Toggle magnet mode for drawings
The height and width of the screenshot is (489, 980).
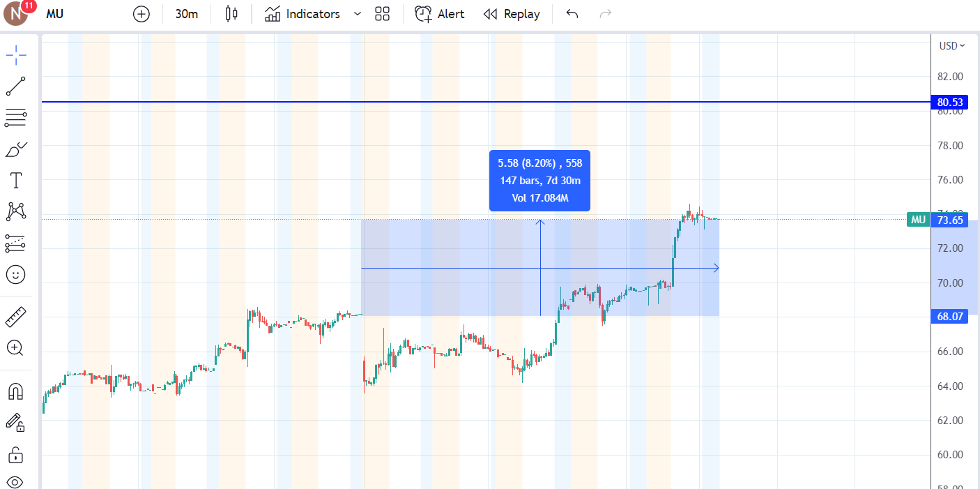click(15, 392)
